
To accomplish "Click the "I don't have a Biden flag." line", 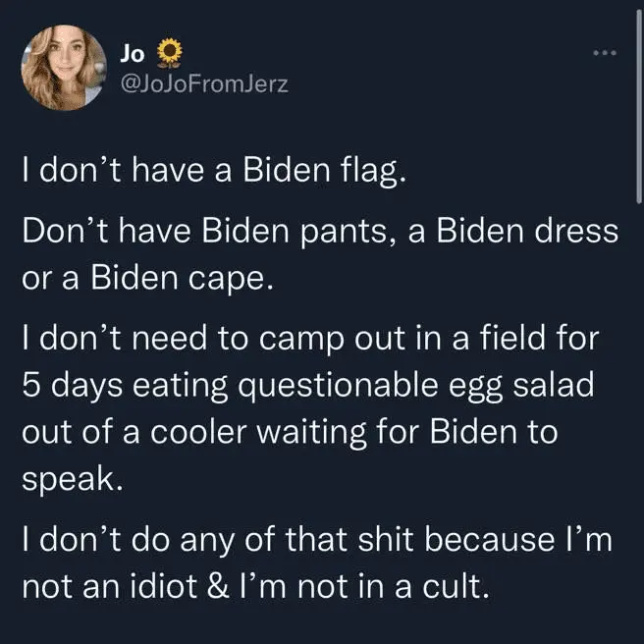I will point(212,176).
